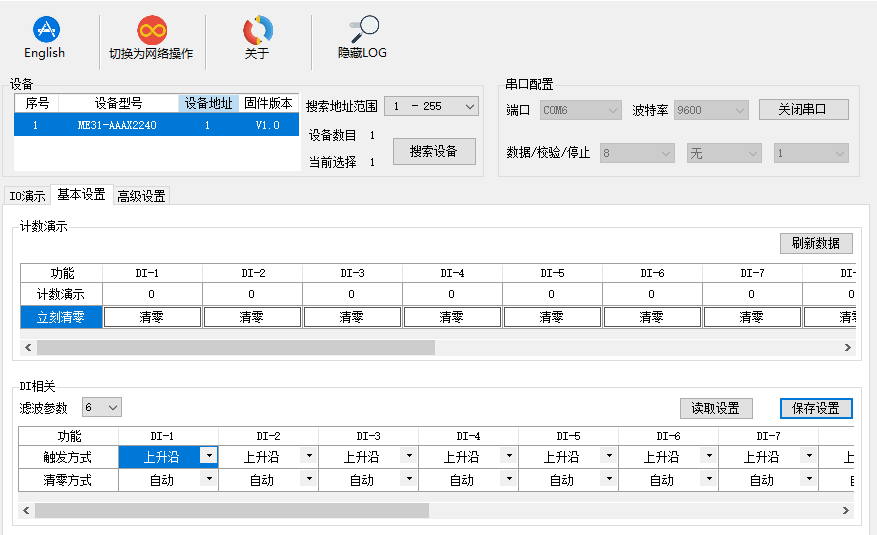Open DI-6 清零方式 dropdown arrow
Image resolution: width=877 pixels, height=535 pixels.
(709, 479)
